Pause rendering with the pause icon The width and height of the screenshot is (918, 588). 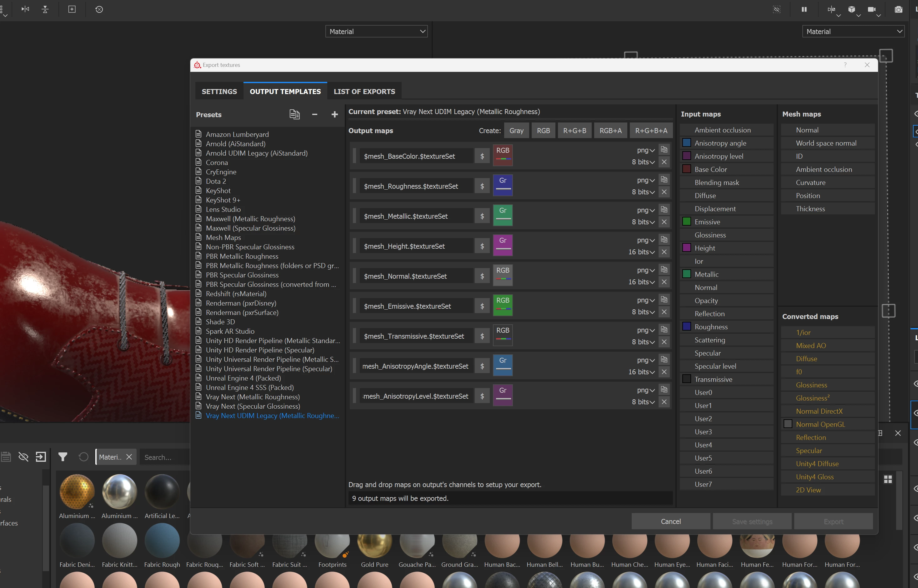[x=804, y=10]
